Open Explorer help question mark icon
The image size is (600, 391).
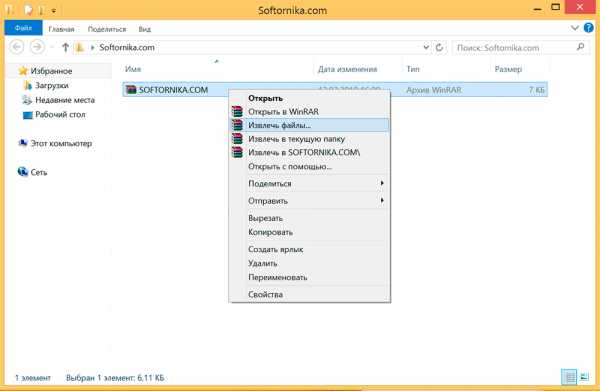point(589,28)
